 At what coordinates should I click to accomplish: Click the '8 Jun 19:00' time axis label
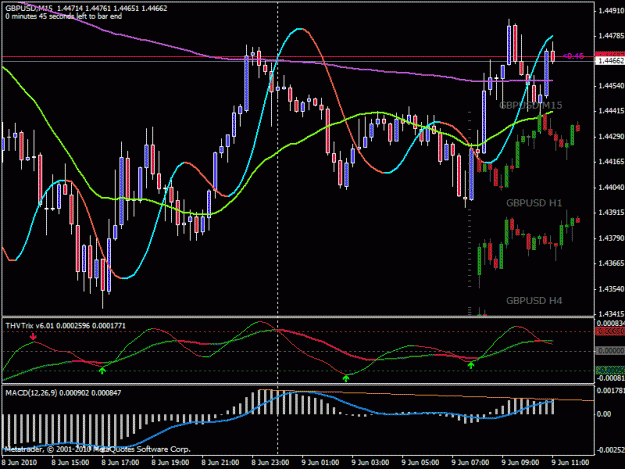170,463
